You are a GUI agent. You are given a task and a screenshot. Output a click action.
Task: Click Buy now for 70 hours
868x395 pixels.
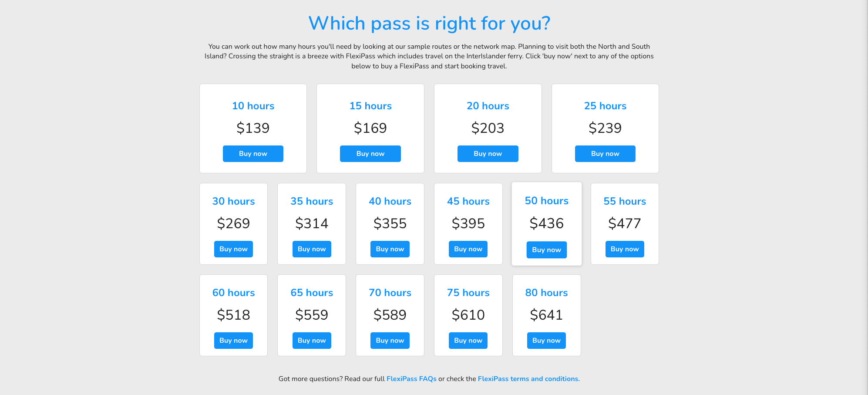point(390,341)
